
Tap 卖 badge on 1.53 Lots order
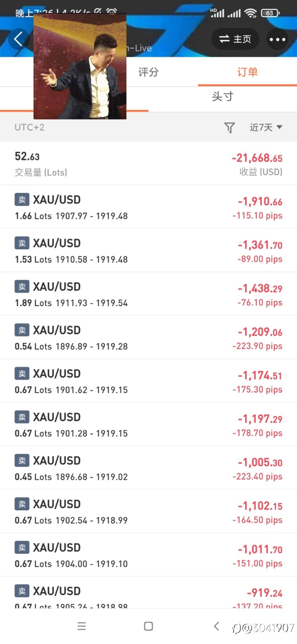(x=22, y=243)
